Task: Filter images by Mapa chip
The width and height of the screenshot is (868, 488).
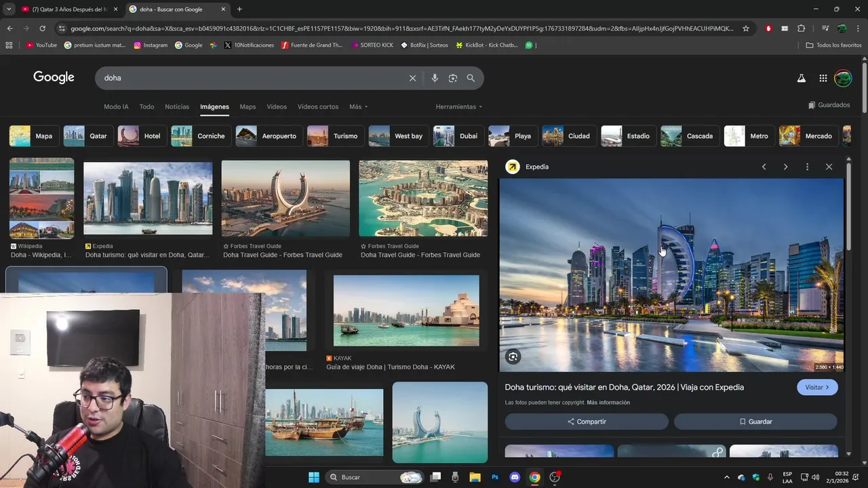Action: [x=33, y=136]
